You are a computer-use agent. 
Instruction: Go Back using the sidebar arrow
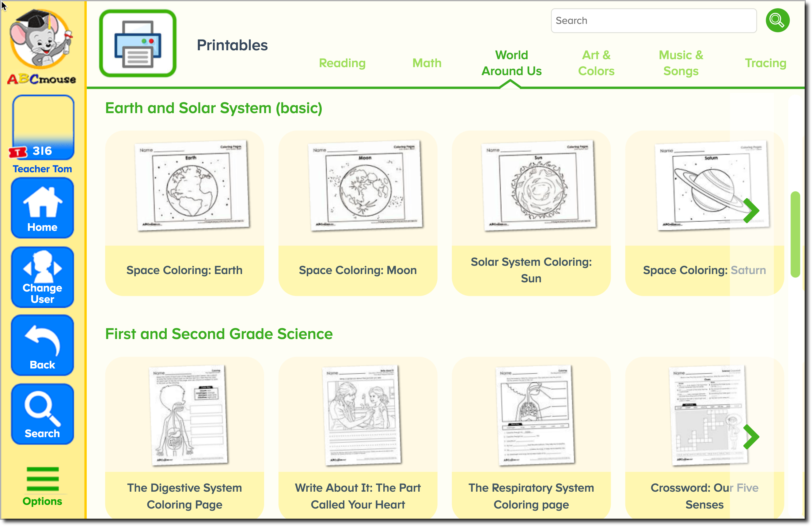coord(42,345)
